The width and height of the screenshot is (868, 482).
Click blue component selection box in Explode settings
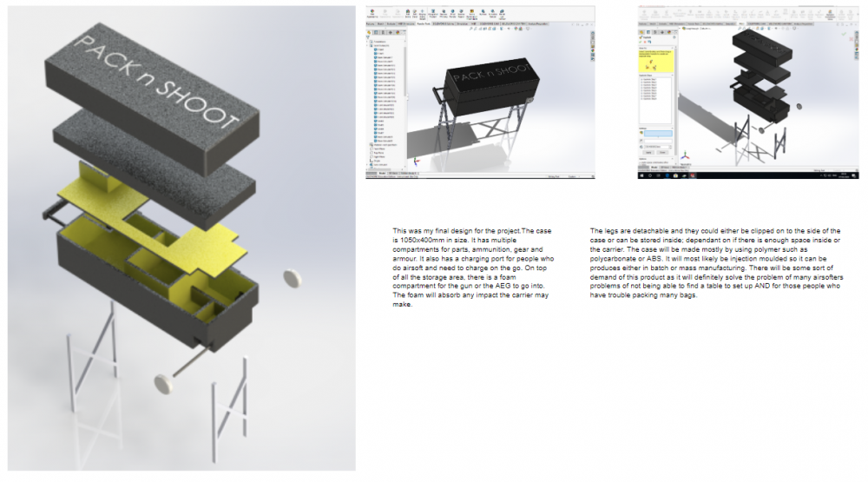coord(657,133)
